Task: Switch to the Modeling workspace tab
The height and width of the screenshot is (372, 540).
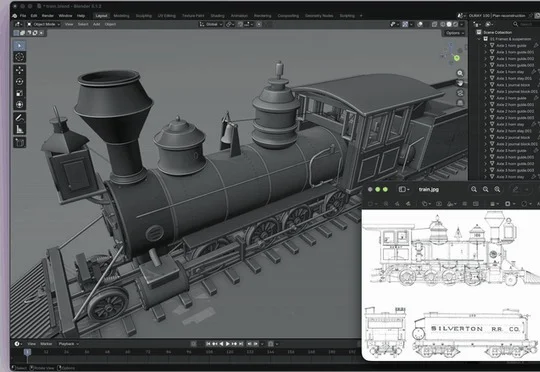Action: tap(121, 16)
